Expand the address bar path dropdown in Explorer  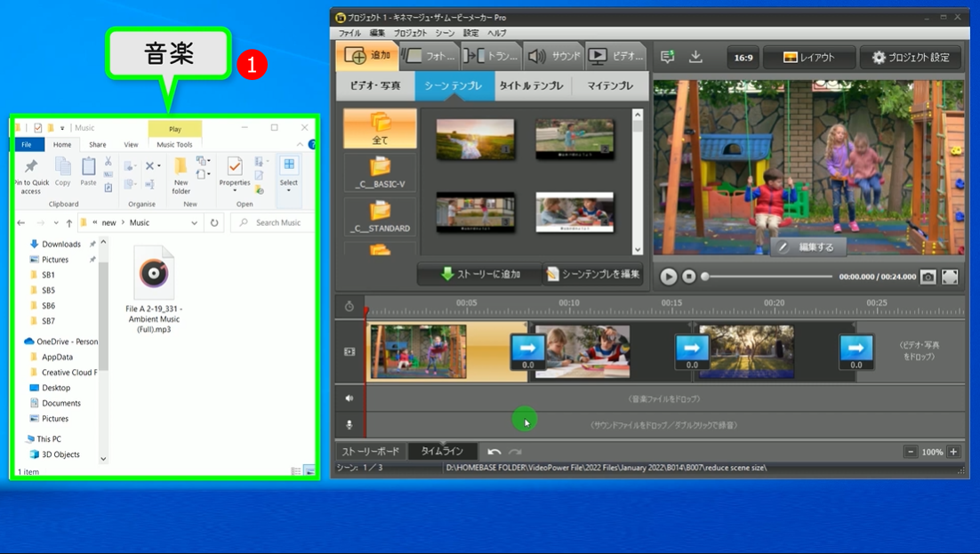[194, 223]
